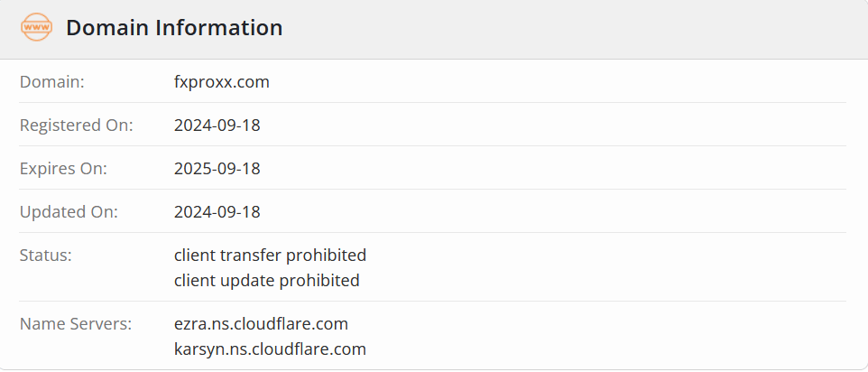The image size is (868, 372).
Task: Click the Registered On label
Action: tap(77, 126)
